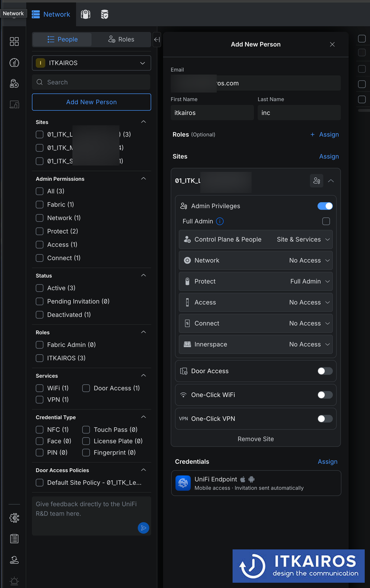Check the Protect (2) permission filter
Screen dimensions: 370x588
click(39, 231)
